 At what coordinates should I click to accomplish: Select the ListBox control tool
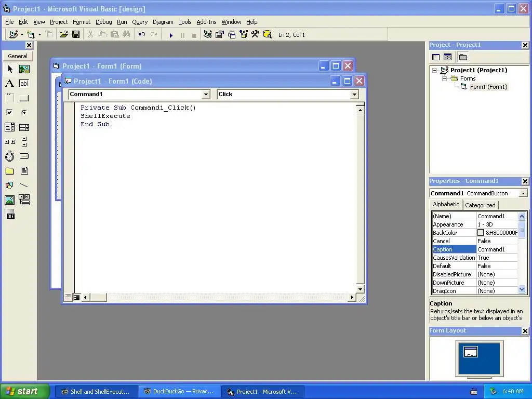click(24, 127)
